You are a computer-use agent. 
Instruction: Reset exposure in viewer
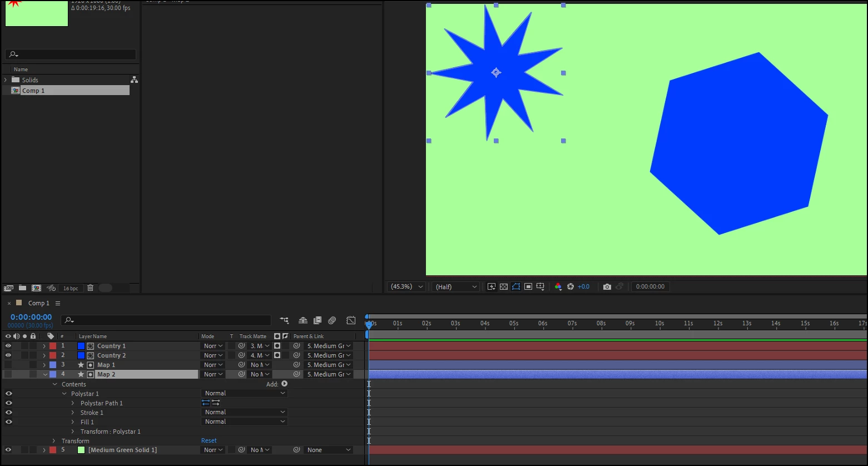(x=571, y=286)
